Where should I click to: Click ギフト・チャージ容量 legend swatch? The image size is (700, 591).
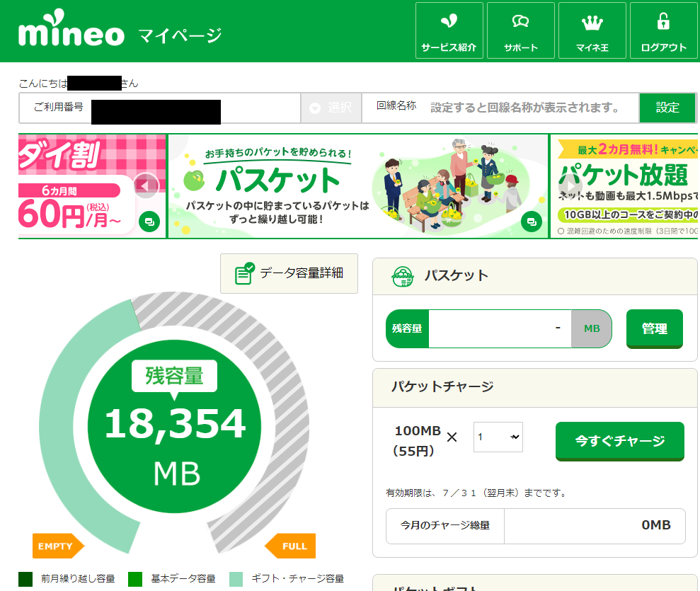pyautogui.click(x=236, y=579)
